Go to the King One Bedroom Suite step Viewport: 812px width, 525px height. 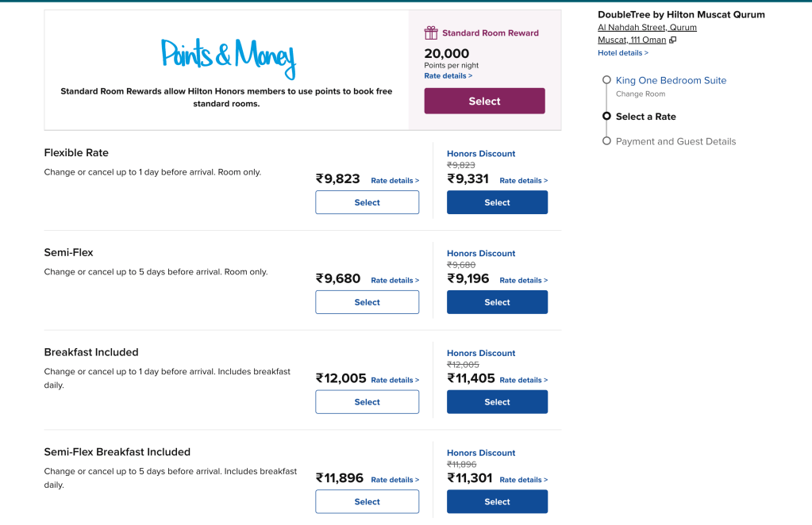671,80
